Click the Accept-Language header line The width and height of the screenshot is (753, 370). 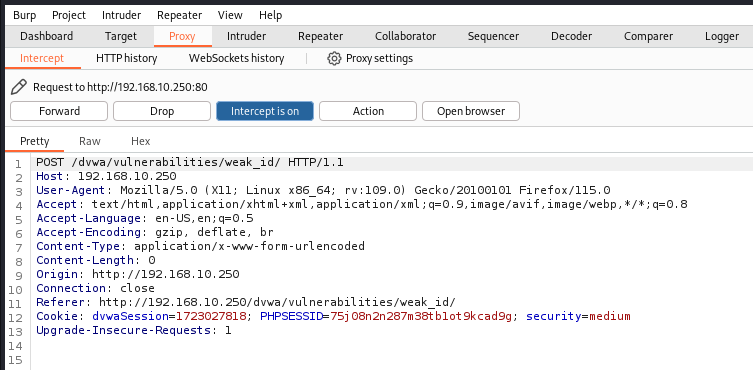tap(145, 218)
